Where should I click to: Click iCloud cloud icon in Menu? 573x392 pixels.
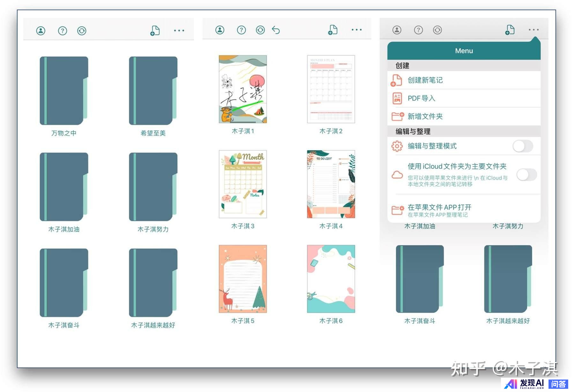coord(397,175)
